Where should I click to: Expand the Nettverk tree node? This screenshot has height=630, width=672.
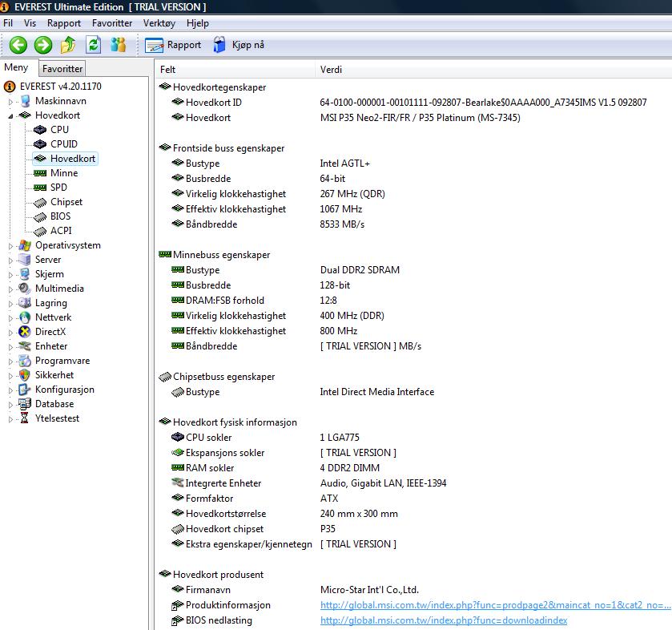(11, 318)
